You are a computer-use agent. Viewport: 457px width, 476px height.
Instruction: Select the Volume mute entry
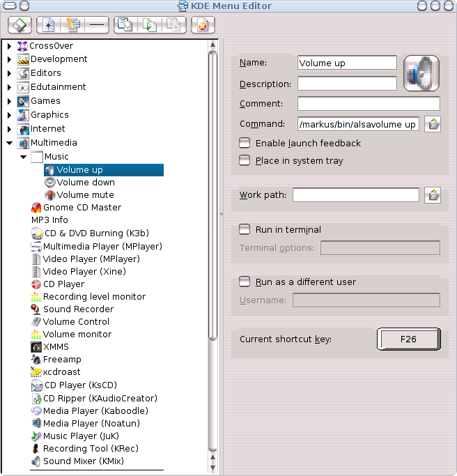pyautogui.click(x=85, y=195)
